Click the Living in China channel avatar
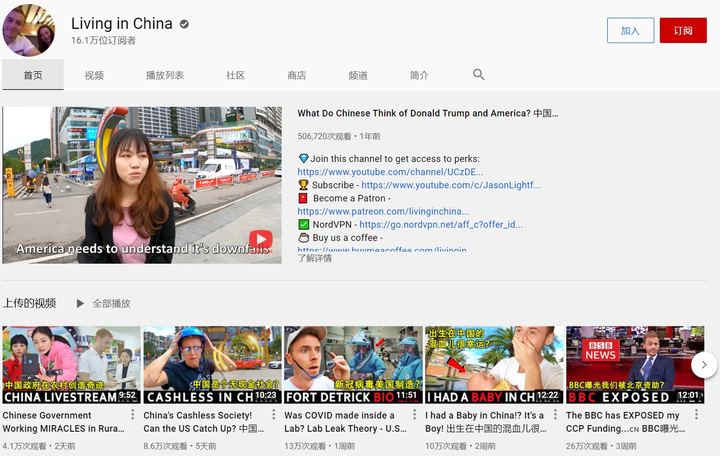720x456 pixels. click(x=28, y=30)
